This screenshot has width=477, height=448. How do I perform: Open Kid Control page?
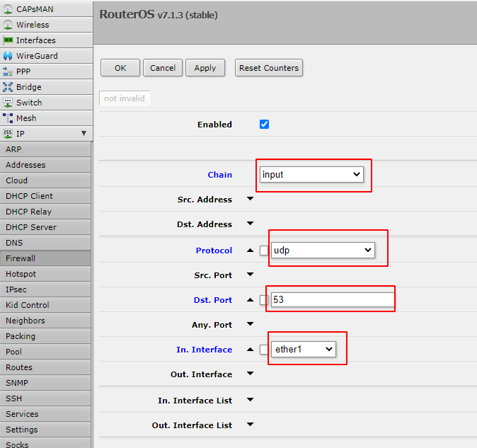(45, 305)
